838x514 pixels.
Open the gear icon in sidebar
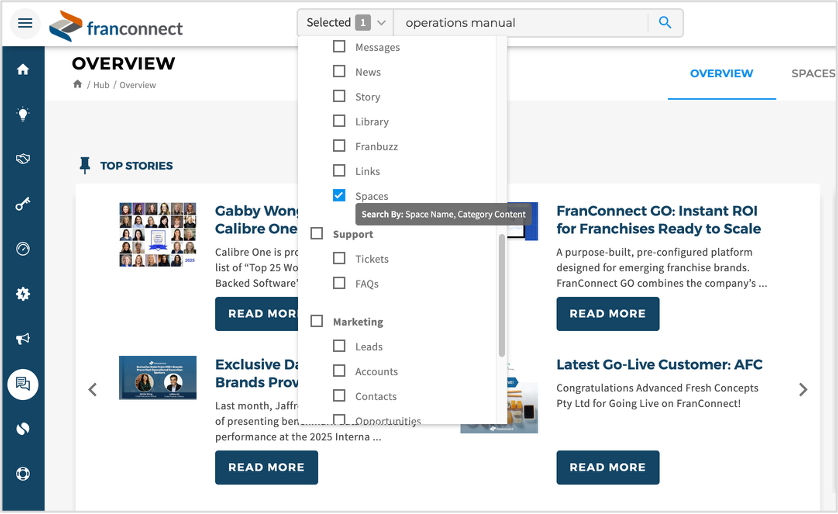click(x=23, y=294)
